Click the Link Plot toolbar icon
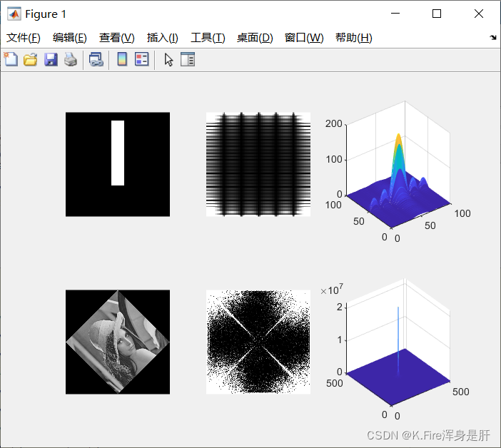 tap(96, 60)
